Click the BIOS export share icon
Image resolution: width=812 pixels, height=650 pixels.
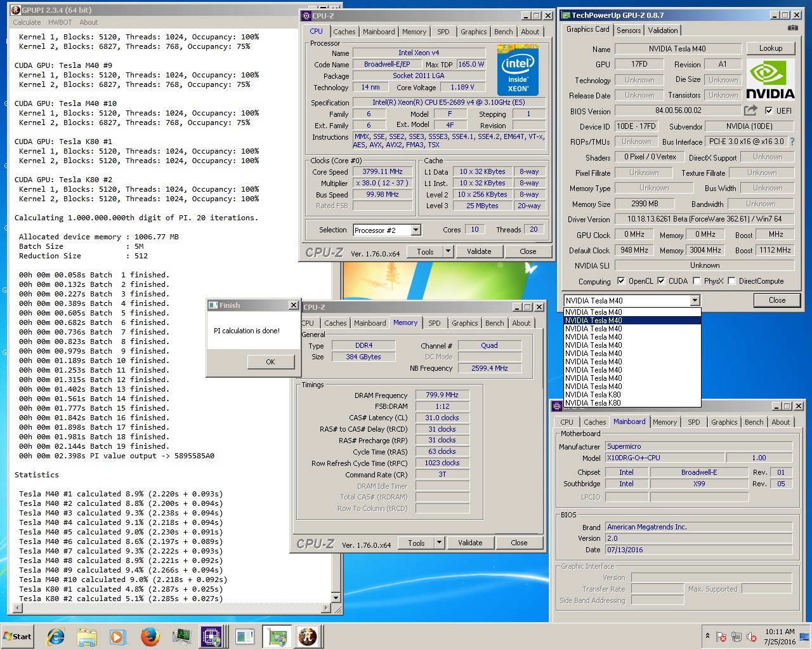coord(750,110)
